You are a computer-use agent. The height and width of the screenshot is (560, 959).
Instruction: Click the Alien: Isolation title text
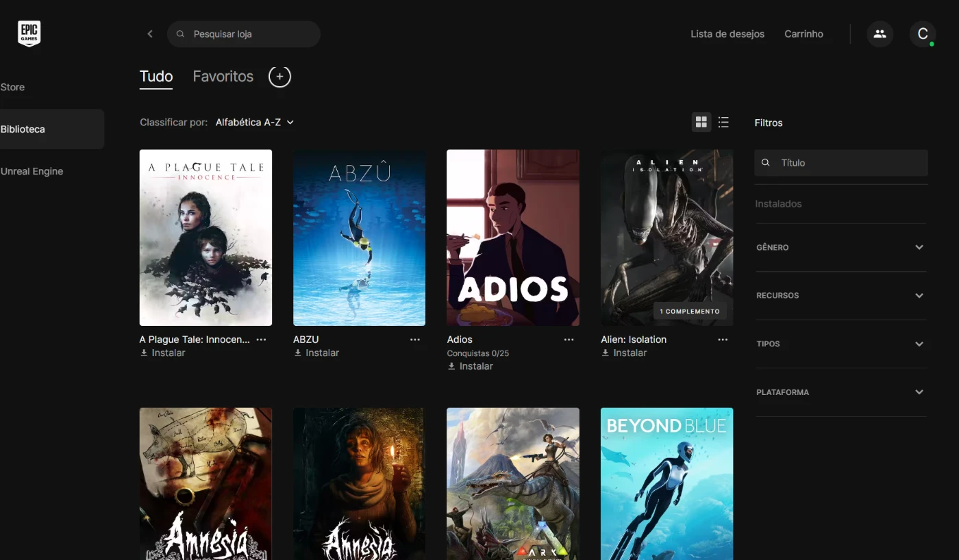[x=634, y=340]
